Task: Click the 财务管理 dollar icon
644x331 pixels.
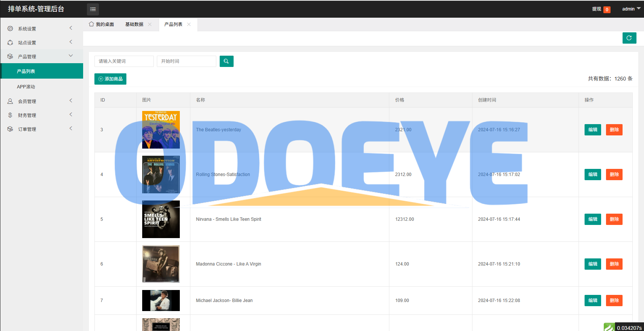Action: coord(10,115)
